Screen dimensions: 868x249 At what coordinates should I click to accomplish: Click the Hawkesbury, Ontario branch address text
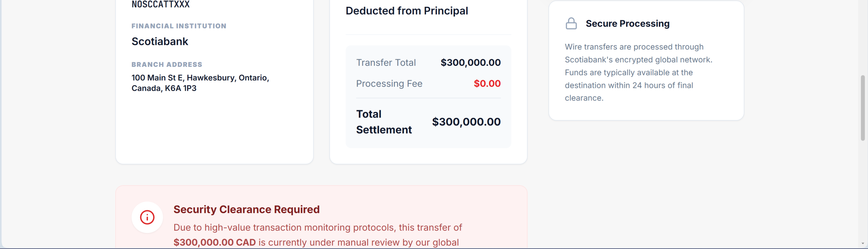click(200, 83)
